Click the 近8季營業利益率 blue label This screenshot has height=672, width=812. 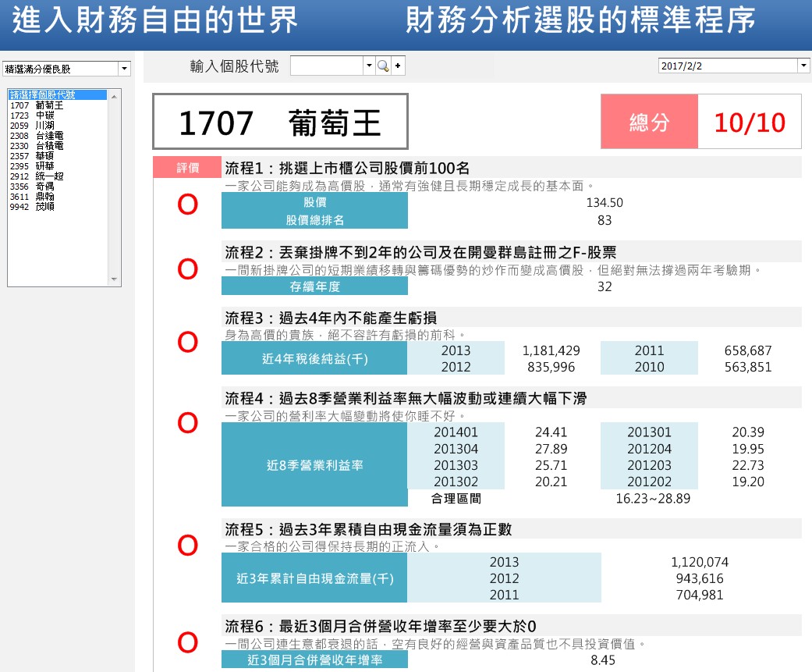[x=314, y=466]
